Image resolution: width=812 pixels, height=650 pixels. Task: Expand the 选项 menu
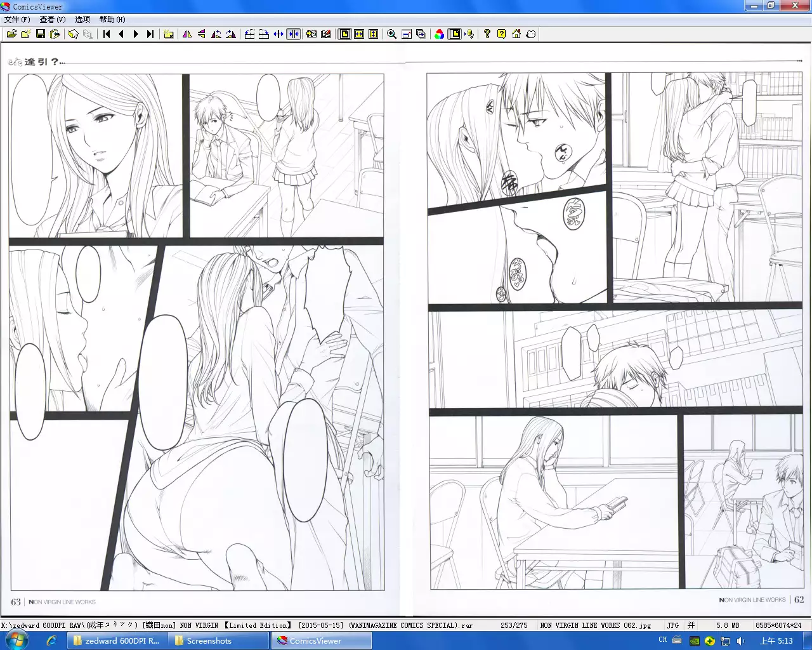[82, 20]
